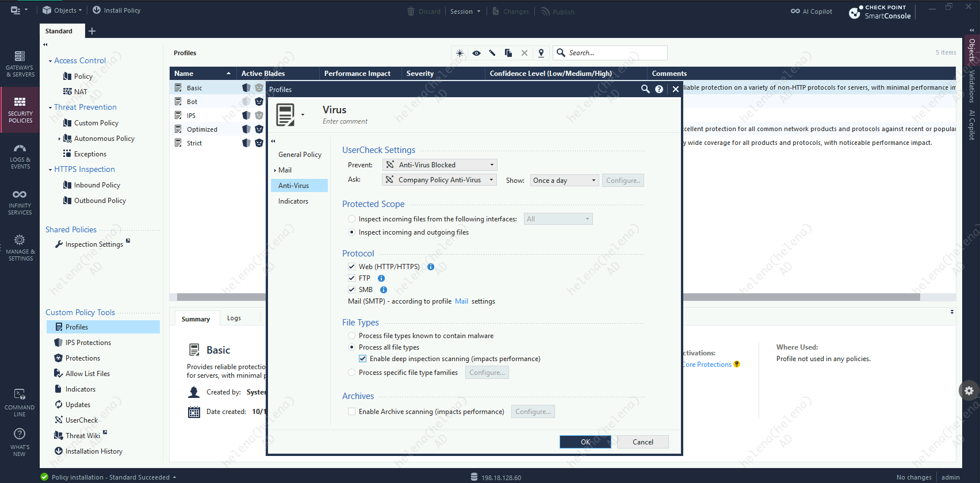This screenshot has width=980, height=483.
Task: Open the Prevent Anti-Virus Blocked dropdown
Action: coord(440,165)
